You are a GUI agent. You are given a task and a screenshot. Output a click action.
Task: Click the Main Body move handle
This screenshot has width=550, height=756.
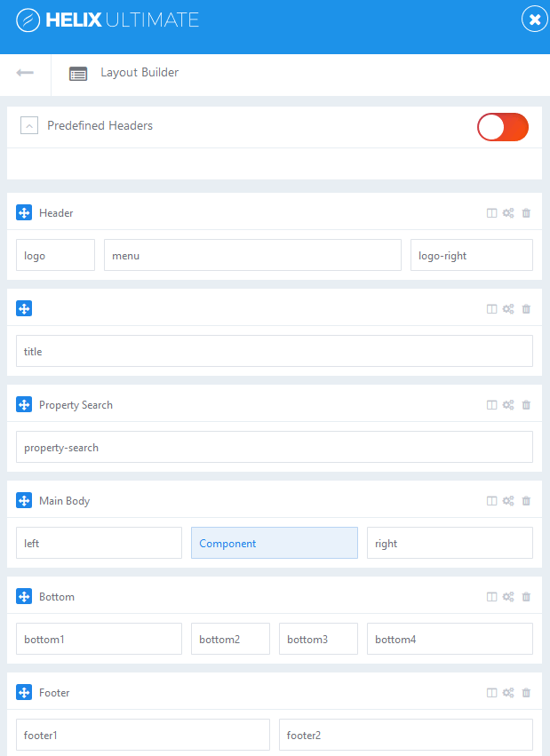pos(24,500)
